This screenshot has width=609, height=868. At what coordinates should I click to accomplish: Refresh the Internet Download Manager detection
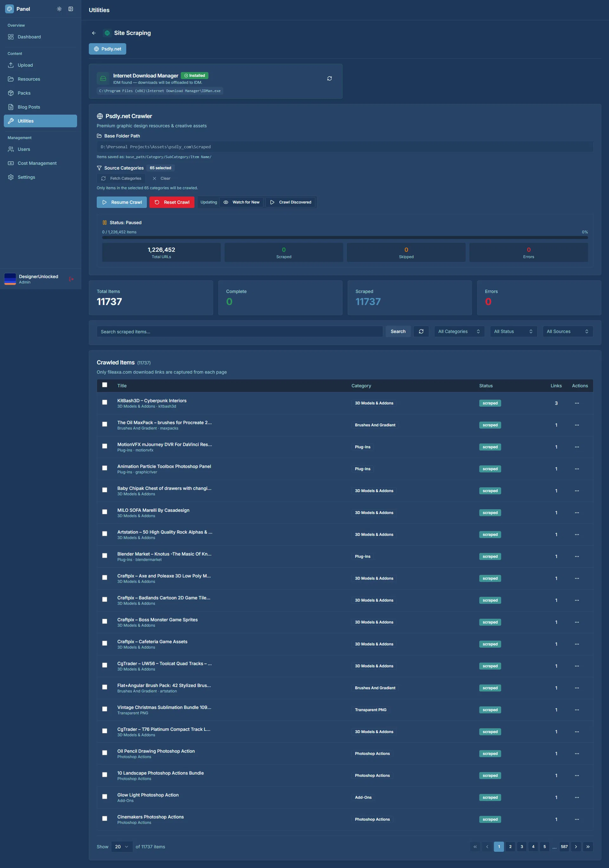(329, 78)
